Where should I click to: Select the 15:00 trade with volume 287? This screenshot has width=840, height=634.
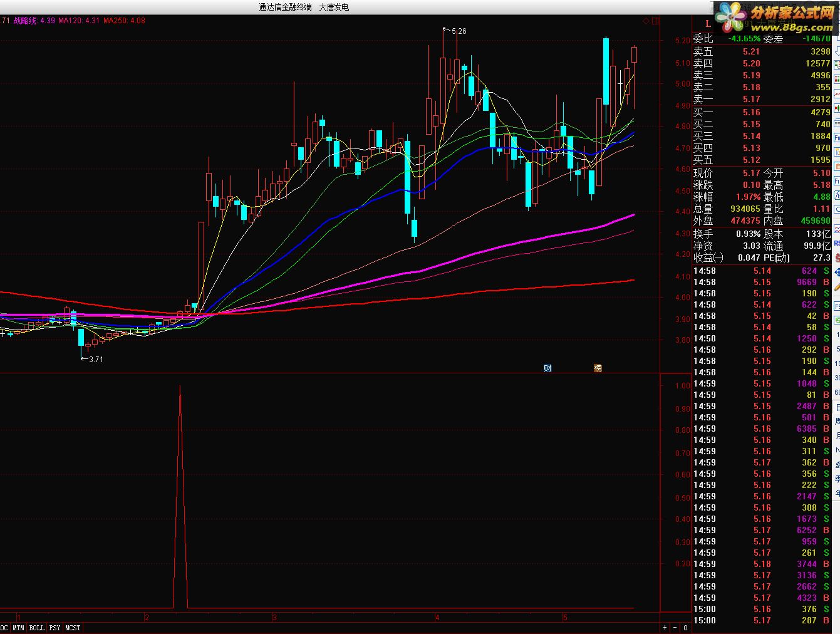click(762, 620)
